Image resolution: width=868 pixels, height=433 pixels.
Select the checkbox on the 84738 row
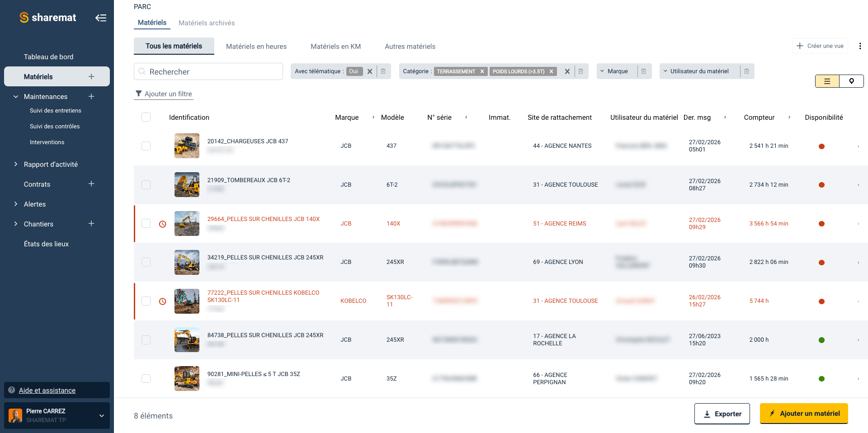(146, 339)
